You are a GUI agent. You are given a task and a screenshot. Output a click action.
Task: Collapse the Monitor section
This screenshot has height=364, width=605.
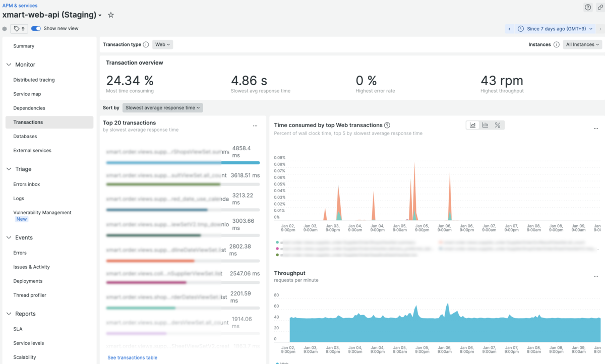point(9,65)
